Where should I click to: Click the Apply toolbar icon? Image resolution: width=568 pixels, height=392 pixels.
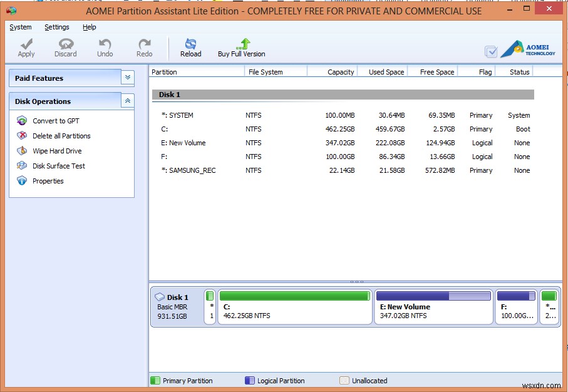26,47
